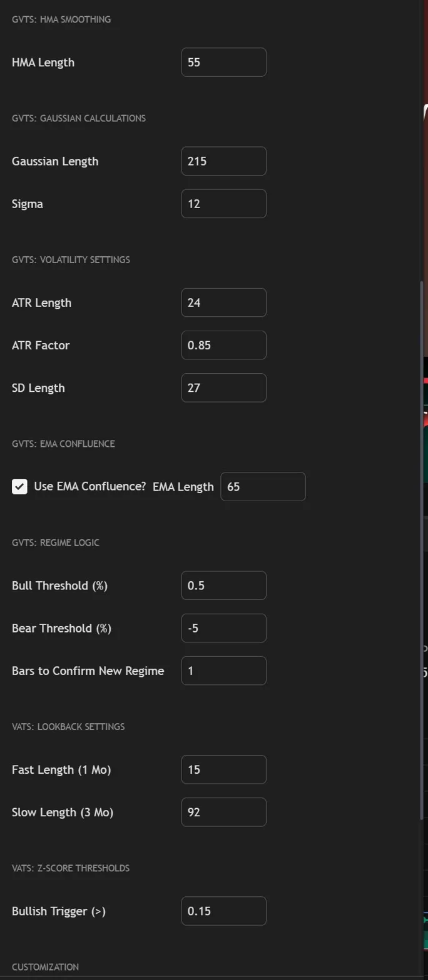The width and height of the screenshot is (428, 980).
Task: Select the ATR Length field
Action: (x=223, y=302)
